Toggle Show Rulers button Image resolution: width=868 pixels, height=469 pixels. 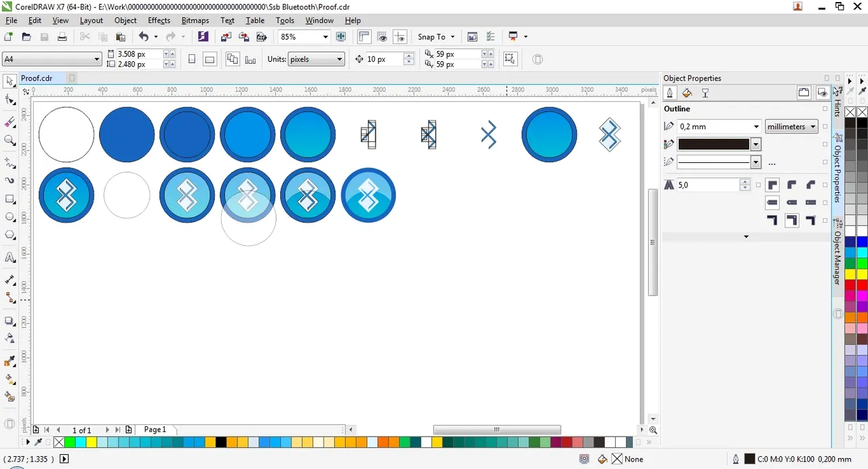pos(364,37)
